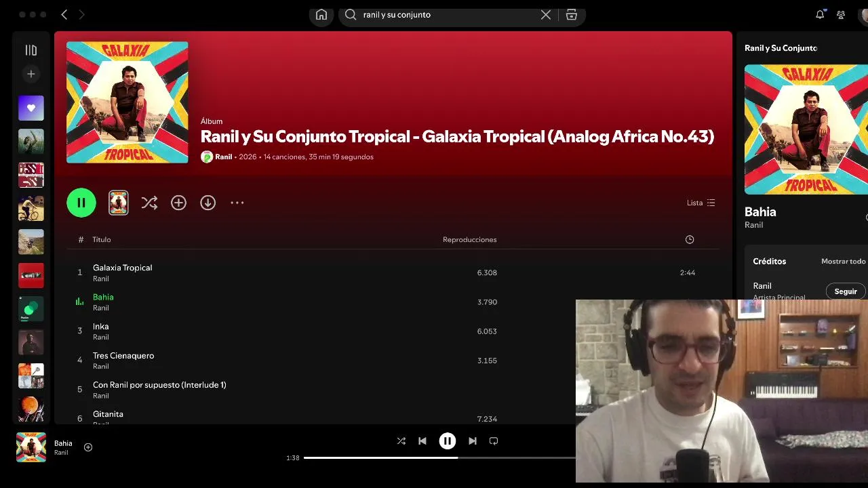Go back with the left arrow
868x488 pixels.
64,14
